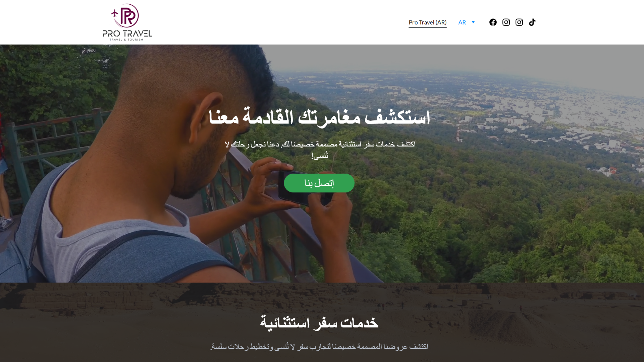
Task: Click the airplane symbol in the logo
Action: 115,13
